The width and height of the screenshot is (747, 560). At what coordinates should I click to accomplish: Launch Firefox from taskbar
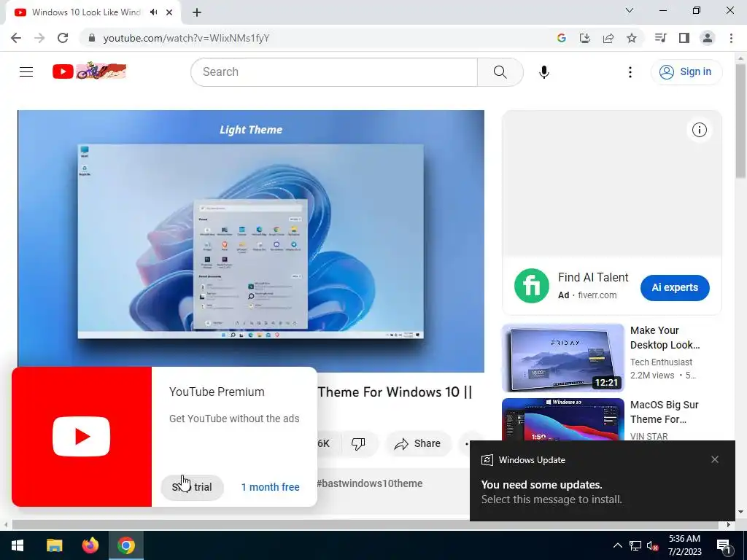tap(90, 545)
